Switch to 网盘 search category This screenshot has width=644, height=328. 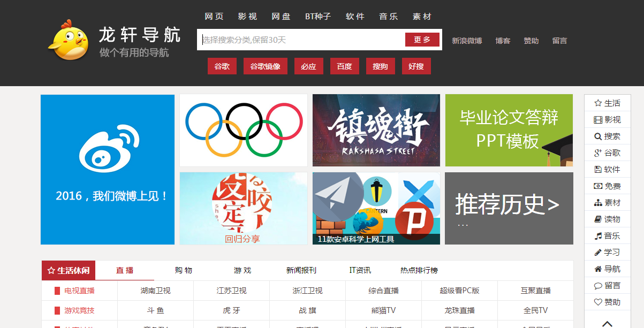[281, 17]
